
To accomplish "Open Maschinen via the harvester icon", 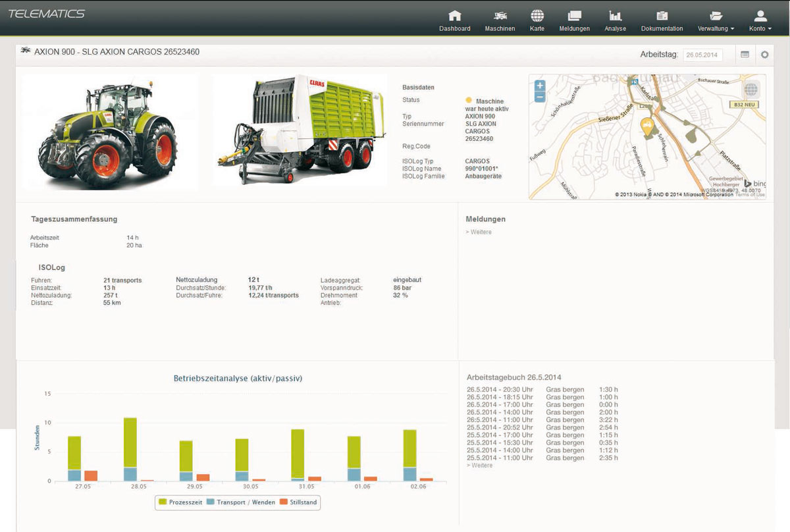I will pos(500,16).
